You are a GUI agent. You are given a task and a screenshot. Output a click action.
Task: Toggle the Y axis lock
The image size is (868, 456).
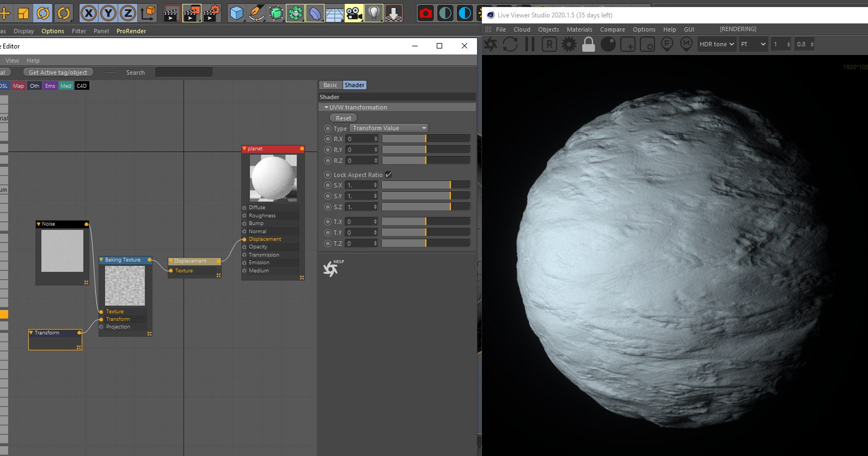click(x=108, y=13)
